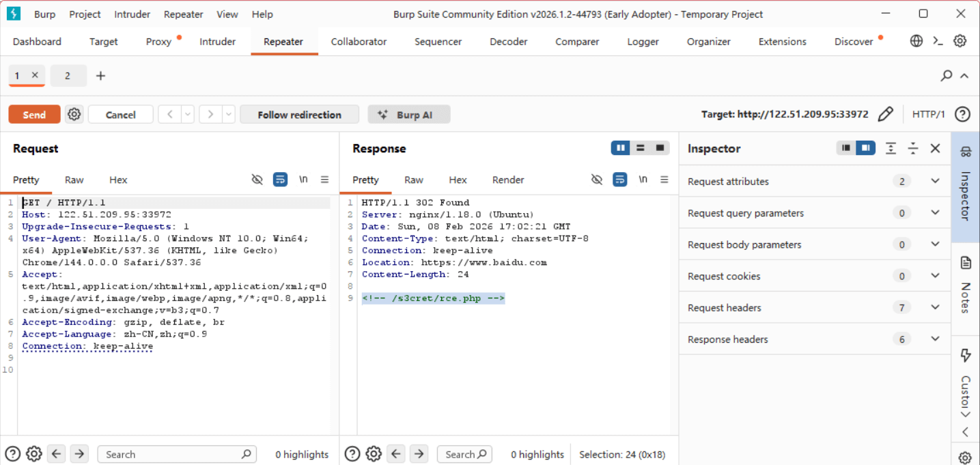Open Burp settings gear at top right

[x=960, y=41]
